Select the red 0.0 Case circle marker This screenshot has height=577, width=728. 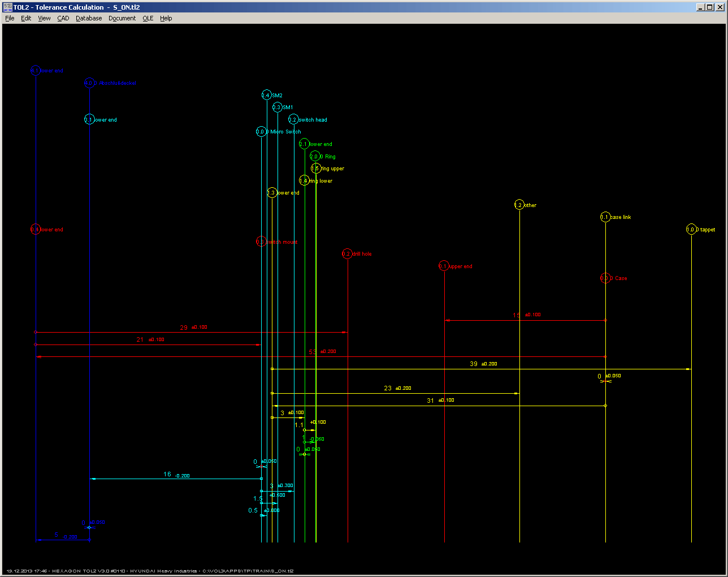(x=605, y=278)
